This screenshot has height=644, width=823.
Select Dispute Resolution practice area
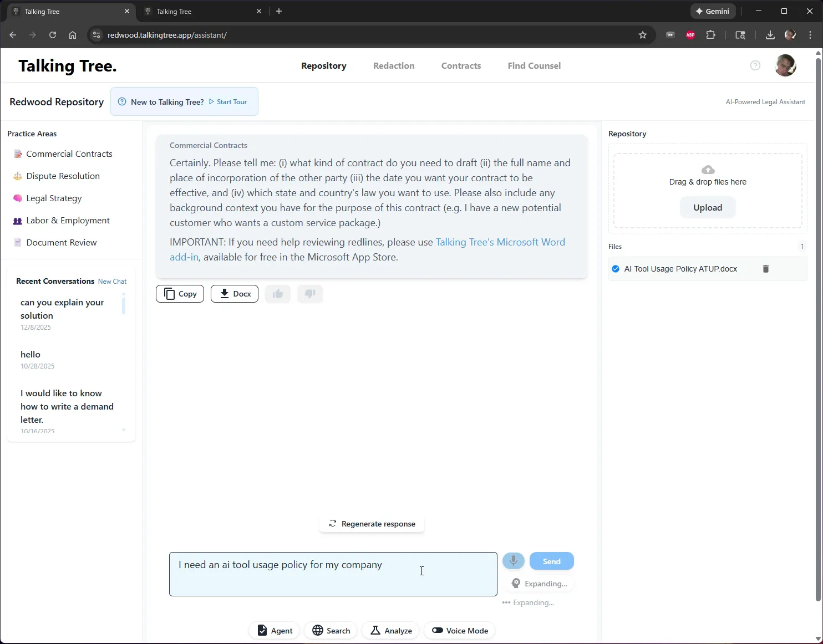coord(63,176)
